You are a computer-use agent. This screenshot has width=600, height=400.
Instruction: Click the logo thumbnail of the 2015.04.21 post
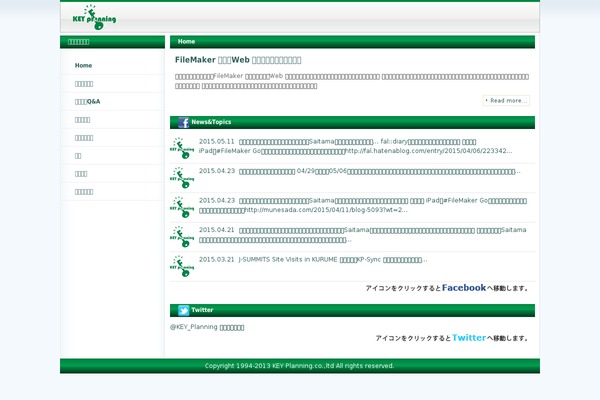click(182, 237)
